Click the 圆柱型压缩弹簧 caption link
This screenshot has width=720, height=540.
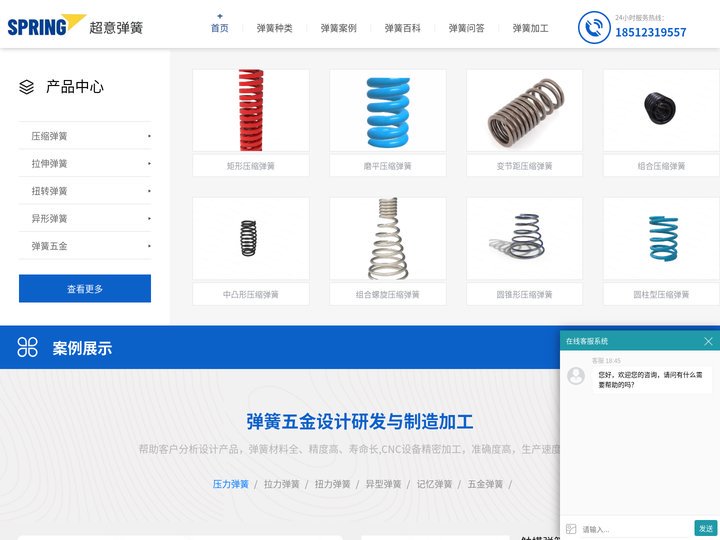661,294
